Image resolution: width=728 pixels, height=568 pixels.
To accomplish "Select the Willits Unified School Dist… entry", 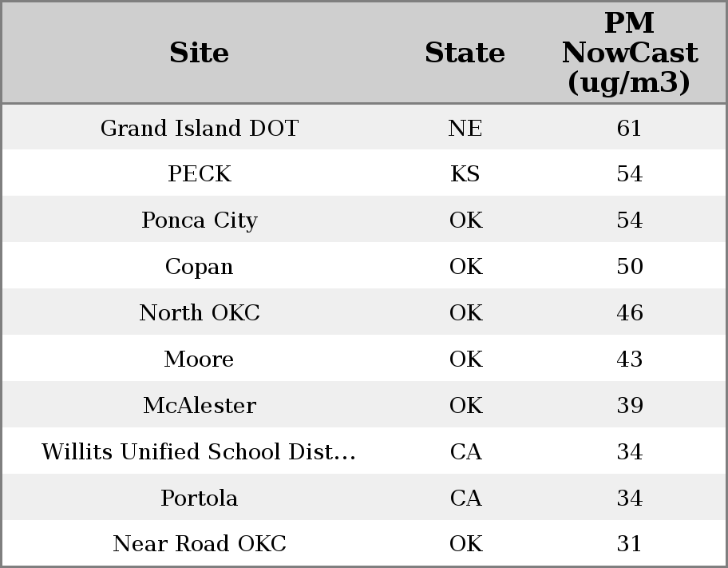I will [x=199, y=452].
